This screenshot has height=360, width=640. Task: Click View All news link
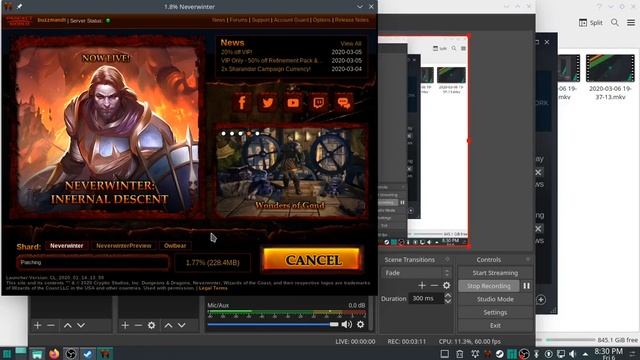351,44
